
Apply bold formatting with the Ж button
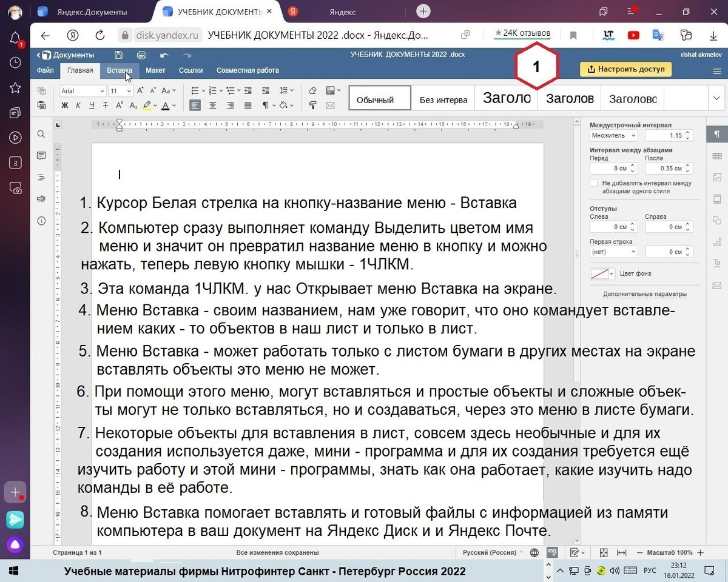pyautogui.click(x=65, y=105)
